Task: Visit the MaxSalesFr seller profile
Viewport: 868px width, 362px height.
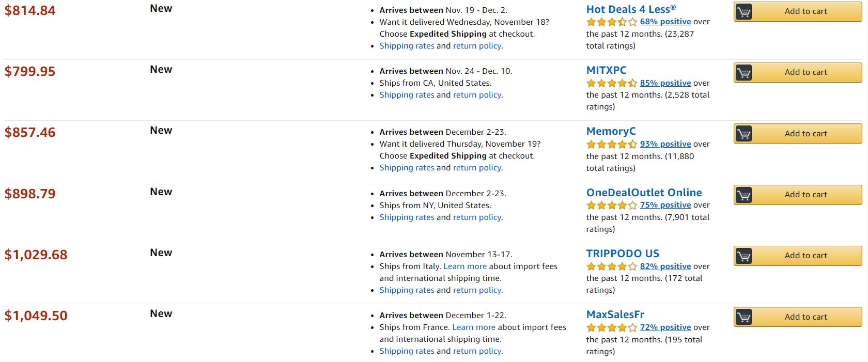Action: click(x=615, y=314)
